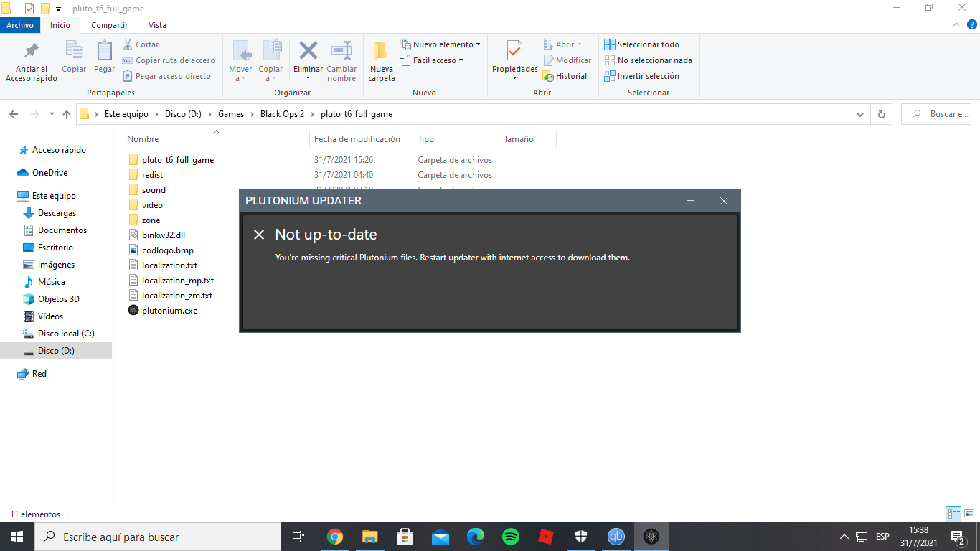Image resolution: width=980 pixels, height=551 pixels.
Task: Open Spotify from the taskbar
Action: tap(511, 537)
